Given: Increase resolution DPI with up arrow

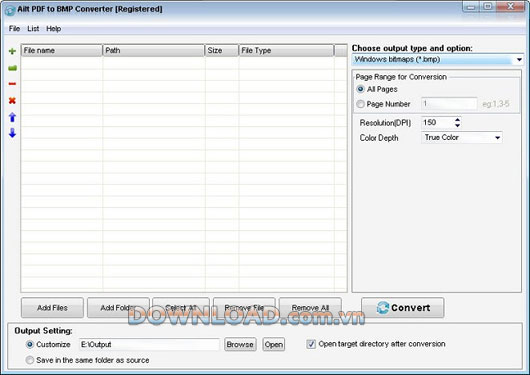Looking at the screenshot, I should [457, 120].
